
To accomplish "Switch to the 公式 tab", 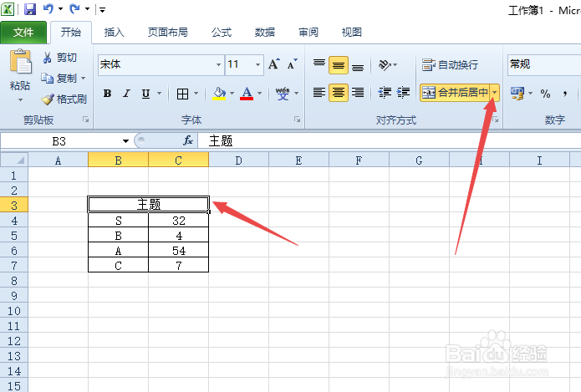I will (222, 33).
